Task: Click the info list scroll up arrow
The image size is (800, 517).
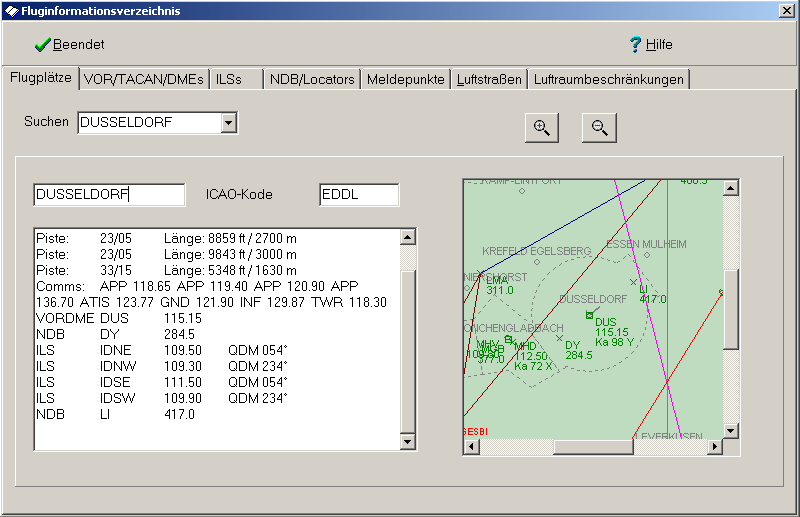Action: tap(408, 237)
